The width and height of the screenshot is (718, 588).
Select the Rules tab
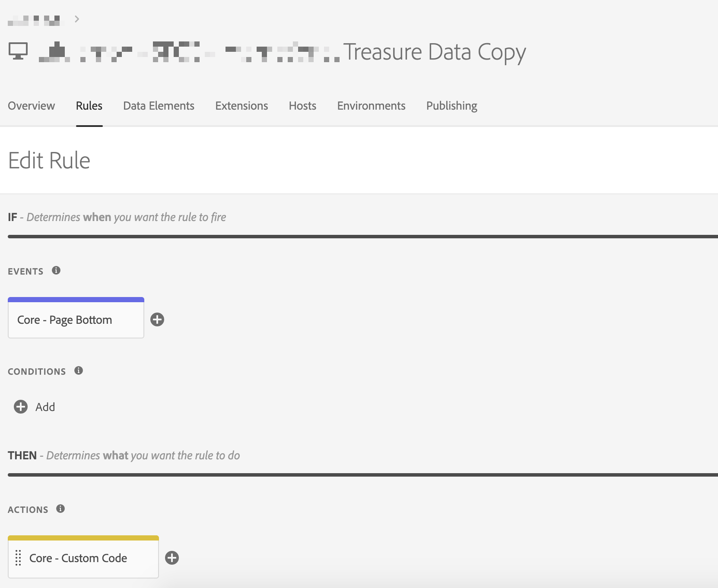pos(89,106)
